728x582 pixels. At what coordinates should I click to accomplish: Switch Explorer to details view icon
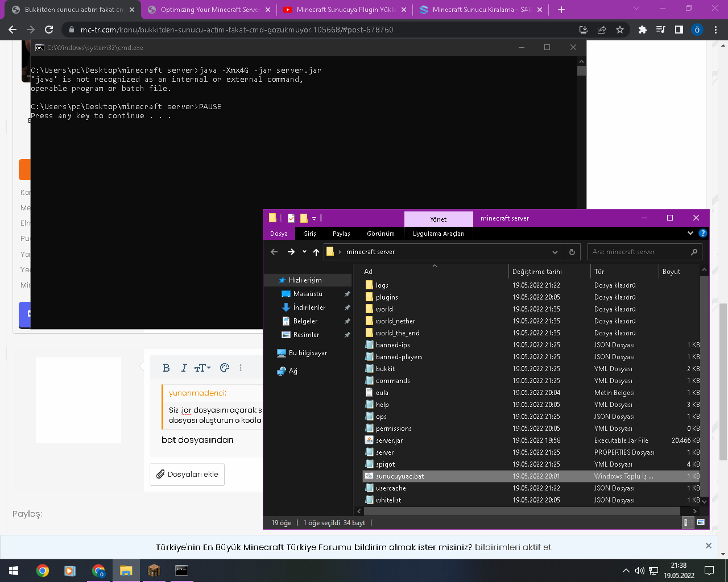[x=686, y=522]
